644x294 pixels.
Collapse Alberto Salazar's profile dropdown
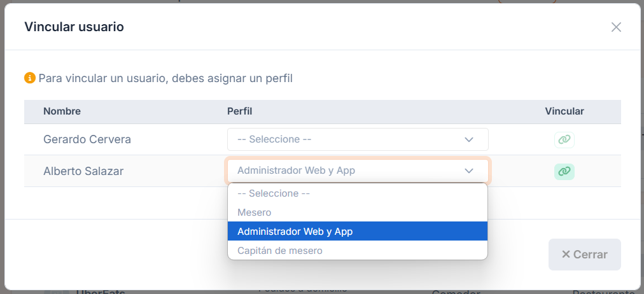point(358,171)
